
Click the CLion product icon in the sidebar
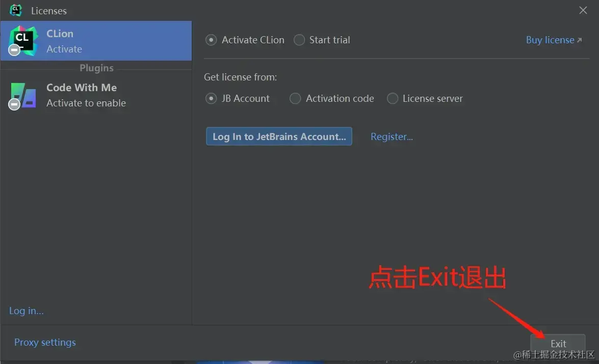(x=23, y=40)
